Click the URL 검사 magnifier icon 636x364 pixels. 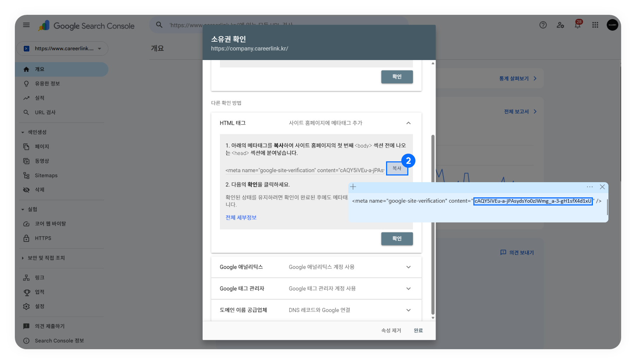[26, 113]
